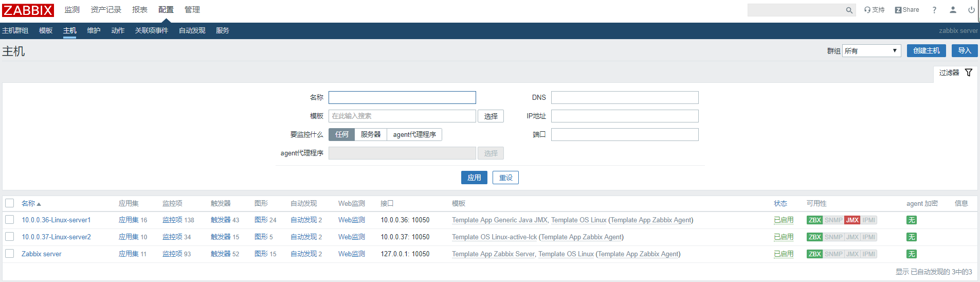Open 监控项 138 for 10.0.0.36-Linux-server1
Screen dimensions: 980x282
pyautogui.click(x=172, y=220)
